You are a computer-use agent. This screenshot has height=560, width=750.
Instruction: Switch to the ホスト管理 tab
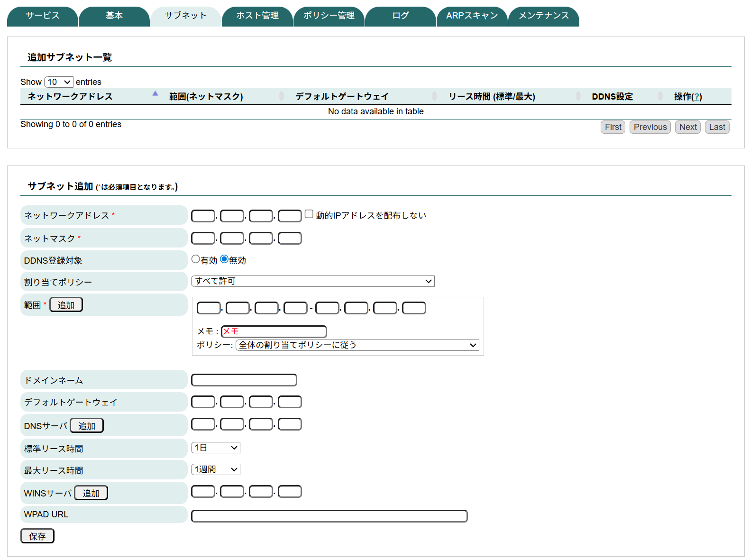[x=257, y=16]
